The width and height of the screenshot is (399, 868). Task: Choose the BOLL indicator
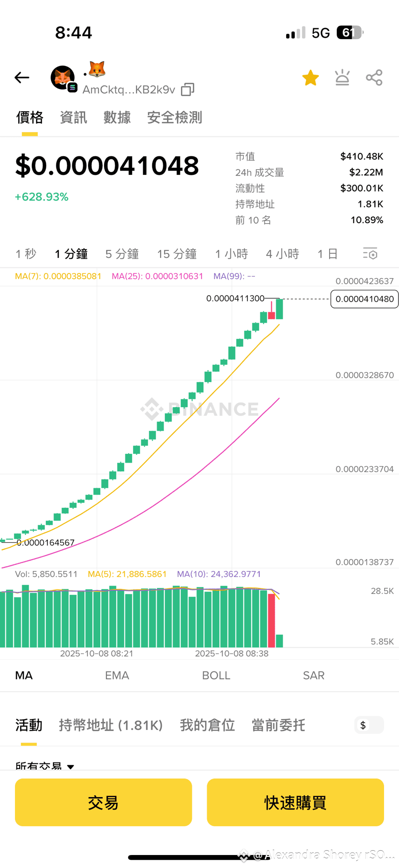pyautogui.click(x=216, y=676)
